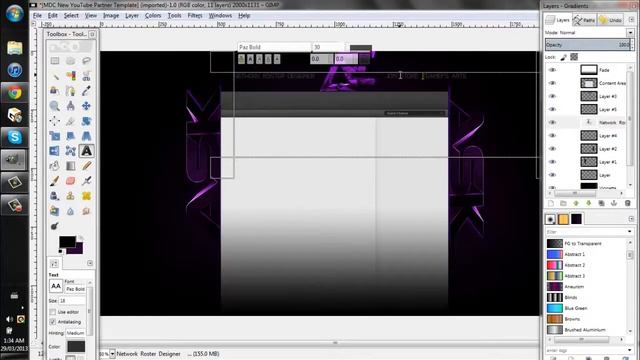Select the Fuzzy Select wand tool

click(x=55, y=76)
